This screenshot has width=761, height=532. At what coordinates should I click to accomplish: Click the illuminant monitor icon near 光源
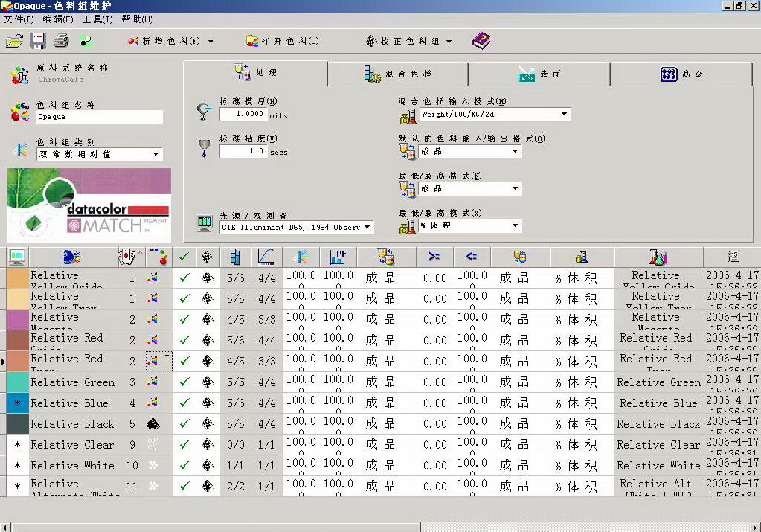tap(205, 222)
